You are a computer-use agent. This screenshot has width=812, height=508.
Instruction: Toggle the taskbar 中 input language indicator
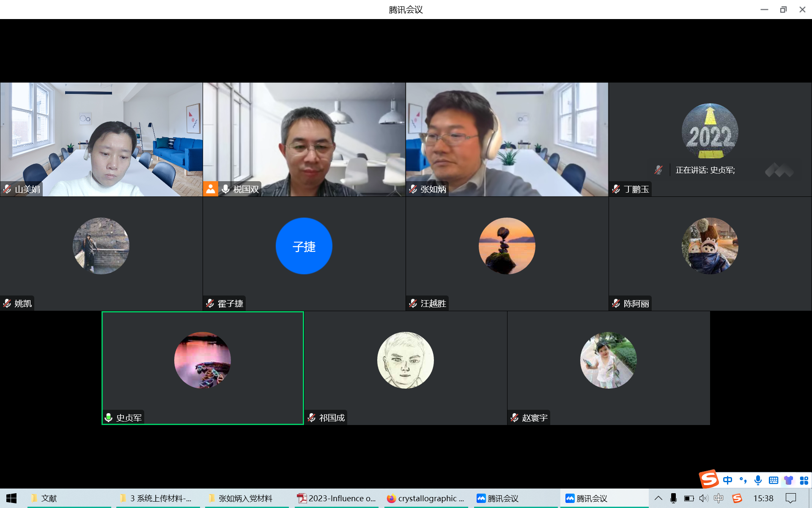point(719,498)
